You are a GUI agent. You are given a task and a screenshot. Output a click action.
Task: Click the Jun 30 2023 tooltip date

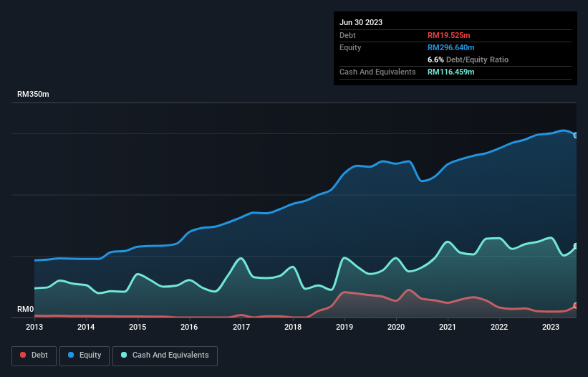tap(361, 22)
